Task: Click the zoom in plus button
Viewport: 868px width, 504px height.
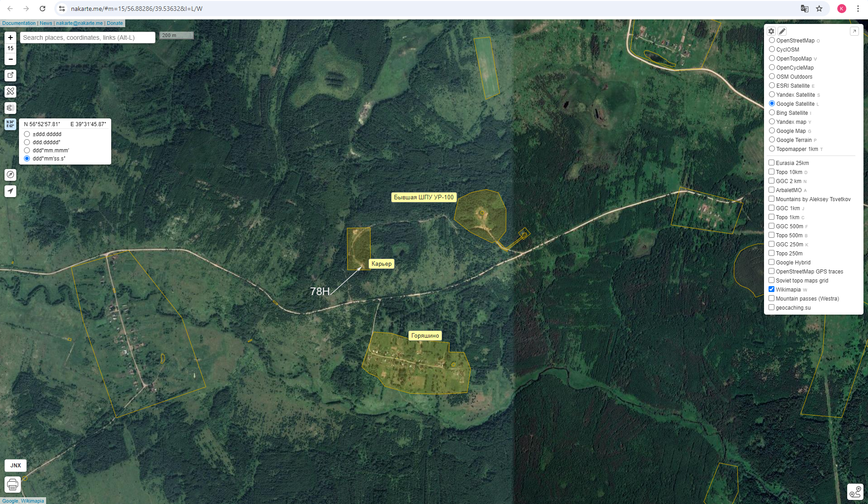Action: point(10,38)
